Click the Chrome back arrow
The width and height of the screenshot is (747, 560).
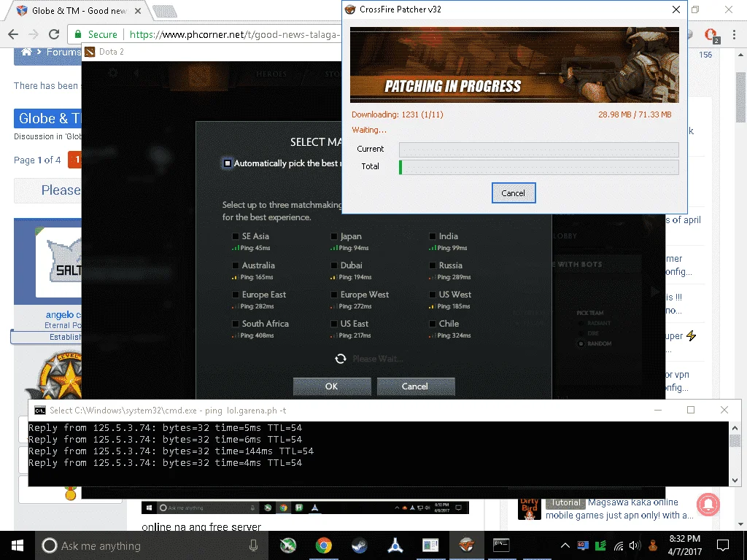click(13, 34)
